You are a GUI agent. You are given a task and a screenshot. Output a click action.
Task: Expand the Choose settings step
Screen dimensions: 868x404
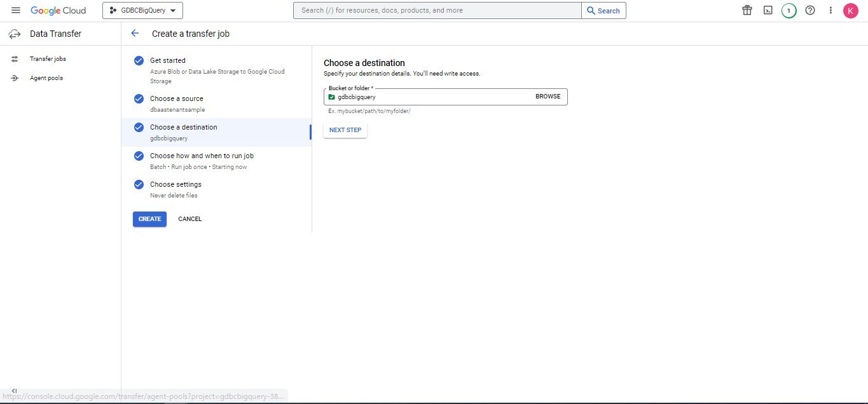(x=176, y=184)
